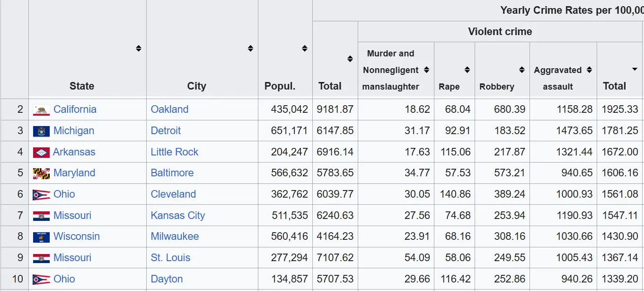This screenshot has width=644, height=291.
Task: Sort by Aggravated assault column arrows
Action: pos(589,70)
